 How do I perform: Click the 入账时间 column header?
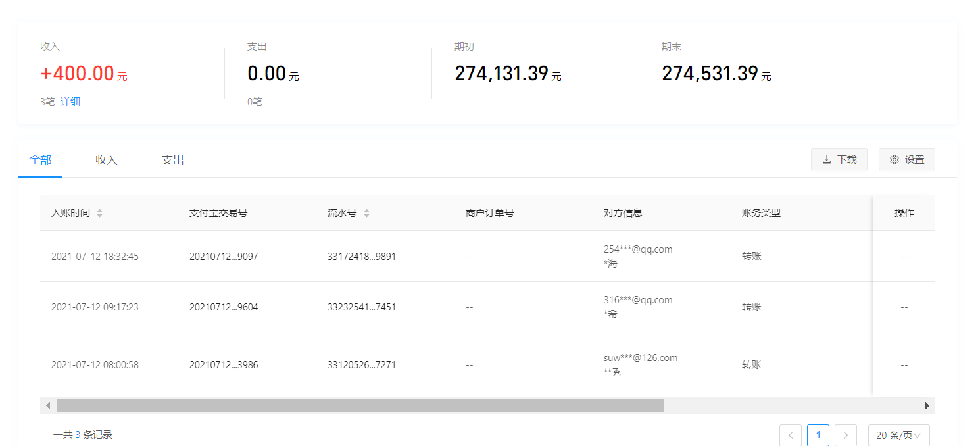[70, 213]
